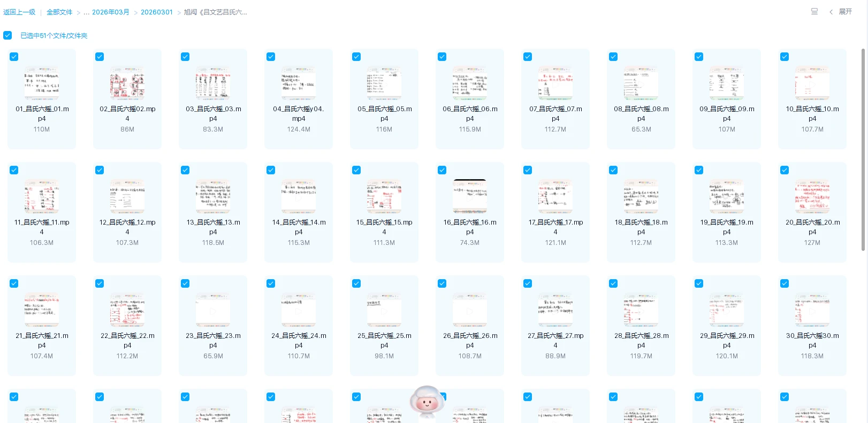Image resolution: width=868 pixels, height=423 pixels.
Task: Click the vertical scrollbar thumb
Action: coord(863,150)
